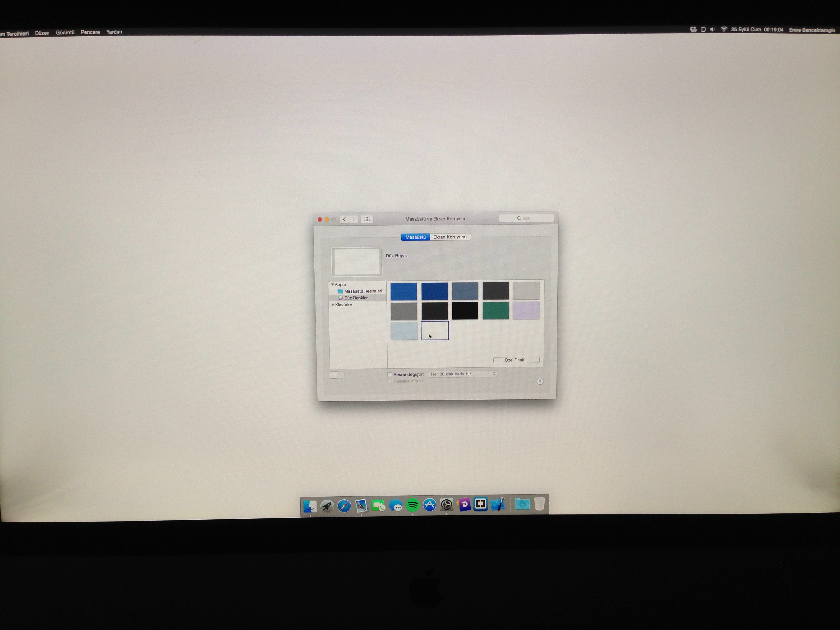This screenshot has height=630, width=840.
Task: Launch Safari from the Dock
Action: [344, 506]
